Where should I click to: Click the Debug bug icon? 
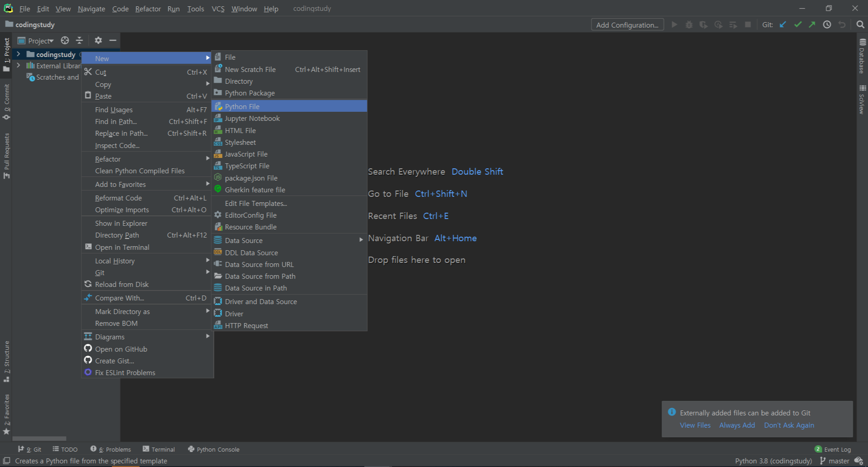pos(689,24)
